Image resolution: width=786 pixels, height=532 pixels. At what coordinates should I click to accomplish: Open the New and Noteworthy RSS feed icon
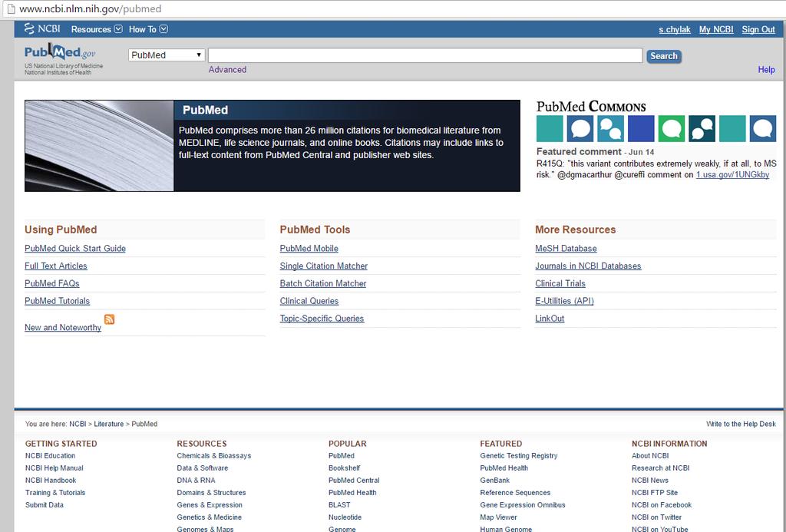(x=109, y=319)
